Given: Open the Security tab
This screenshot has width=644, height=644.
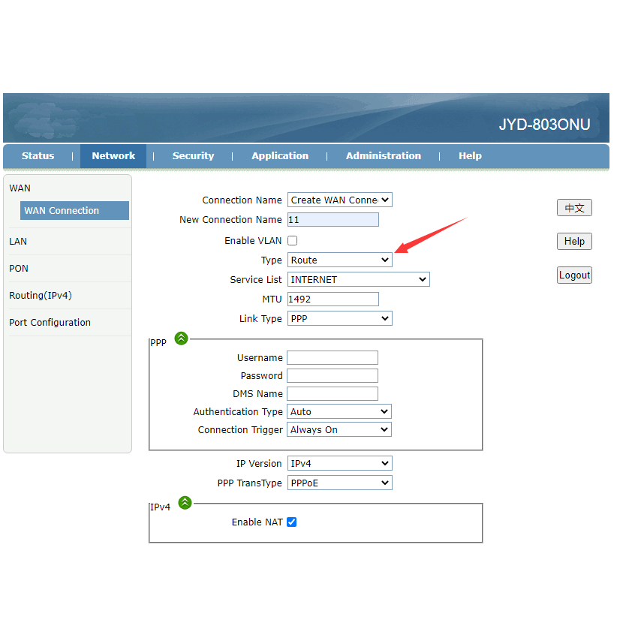Looking at the screenshot, I should (193, 156).
